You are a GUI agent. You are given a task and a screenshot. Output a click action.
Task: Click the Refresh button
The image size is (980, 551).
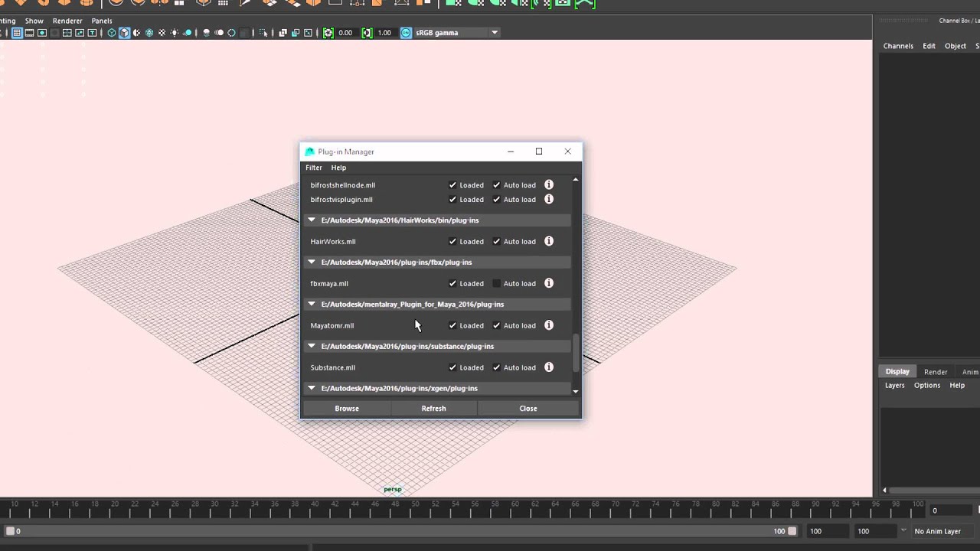(433, 408)
